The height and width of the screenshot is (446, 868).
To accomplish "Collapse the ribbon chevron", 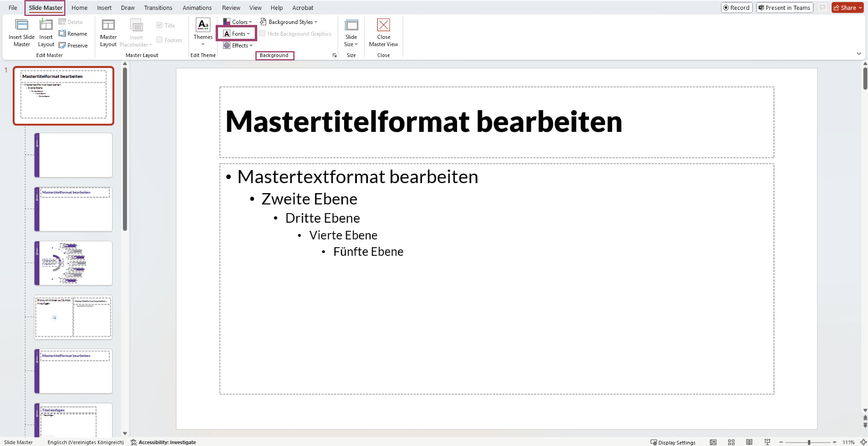I will click(859, 54).
